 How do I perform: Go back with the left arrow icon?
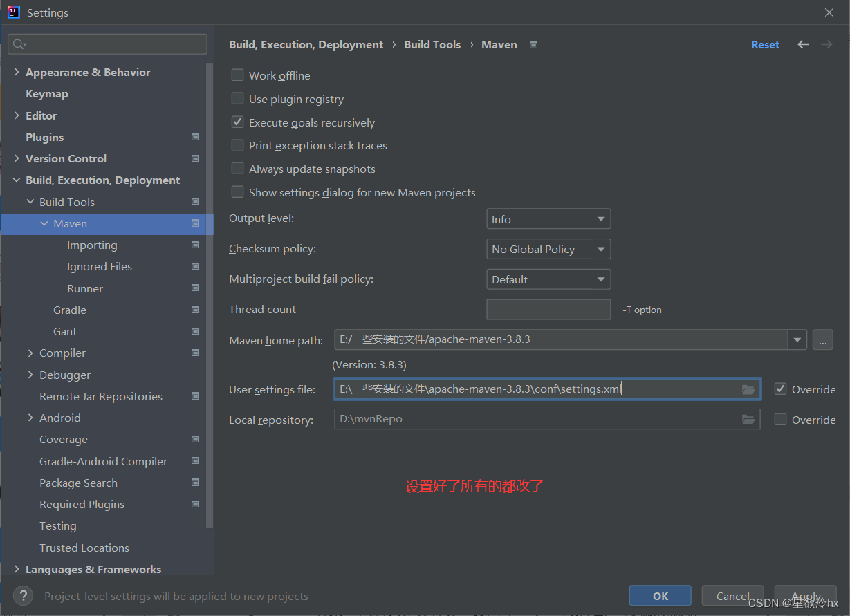click(803, 44)
